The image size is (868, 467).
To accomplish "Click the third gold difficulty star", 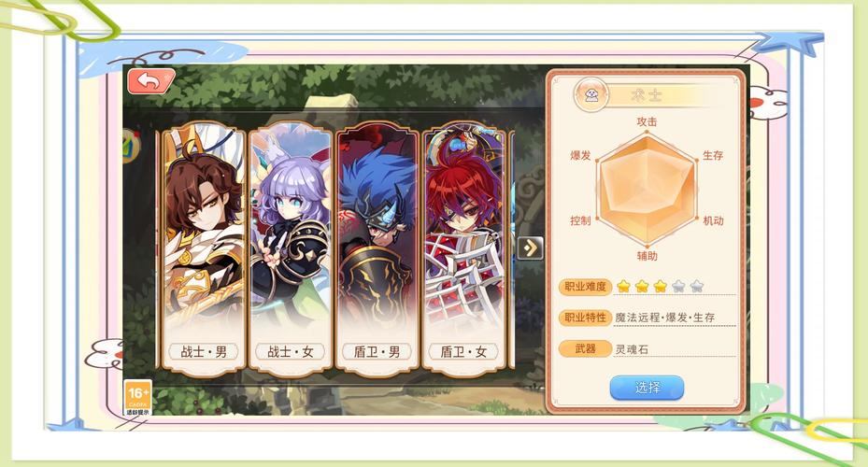I will [x=661, y=286].
